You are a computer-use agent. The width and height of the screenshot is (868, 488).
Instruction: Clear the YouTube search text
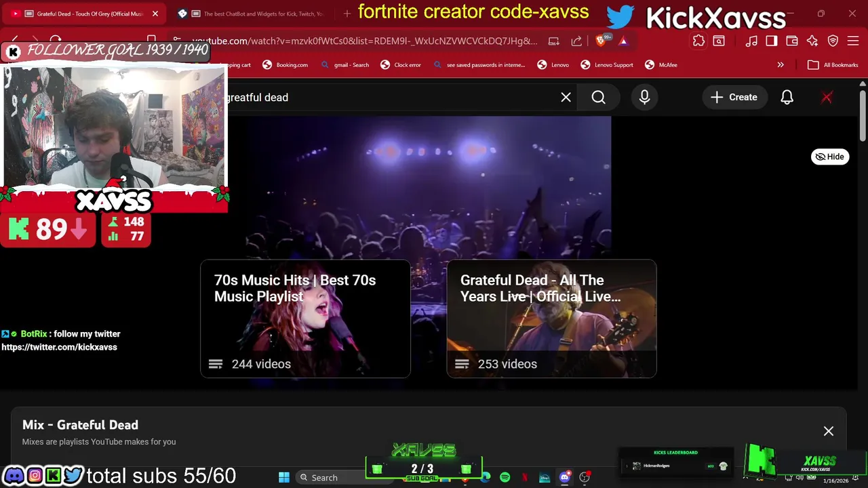tap(566, 98)
